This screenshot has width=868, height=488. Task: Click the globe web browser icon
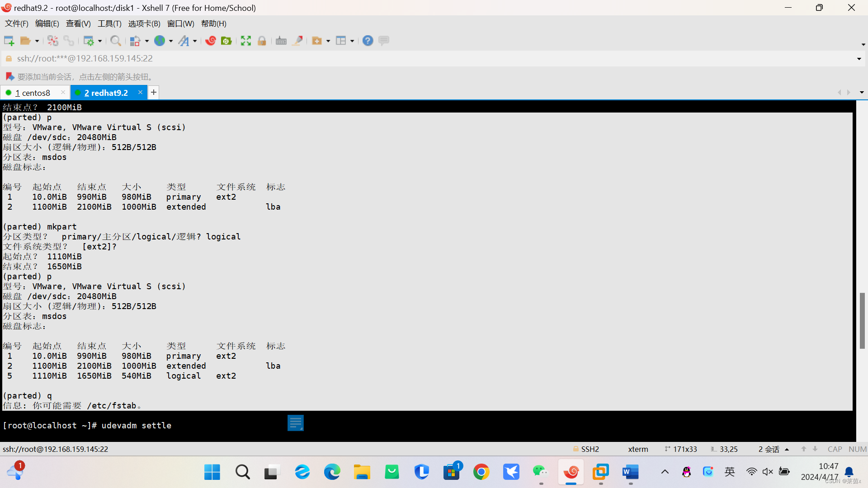coord(160,40)
